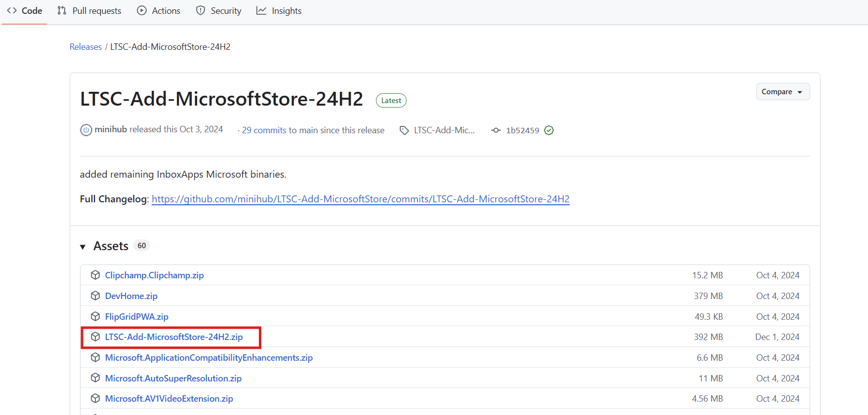Go to the Actions tab

pos(159,11)
